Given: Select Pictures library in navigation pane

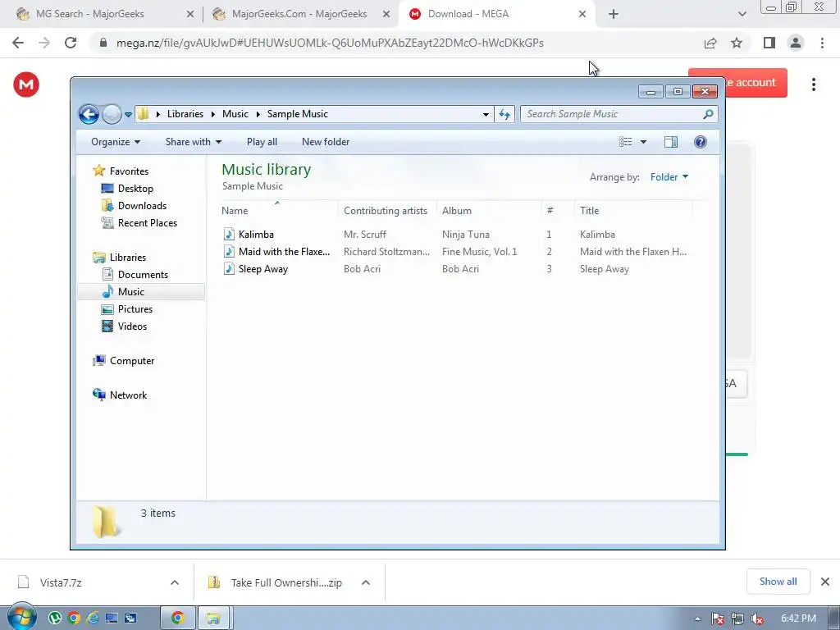Looking at the screenshot, I should pyautogui.click(x=127, y=309).
